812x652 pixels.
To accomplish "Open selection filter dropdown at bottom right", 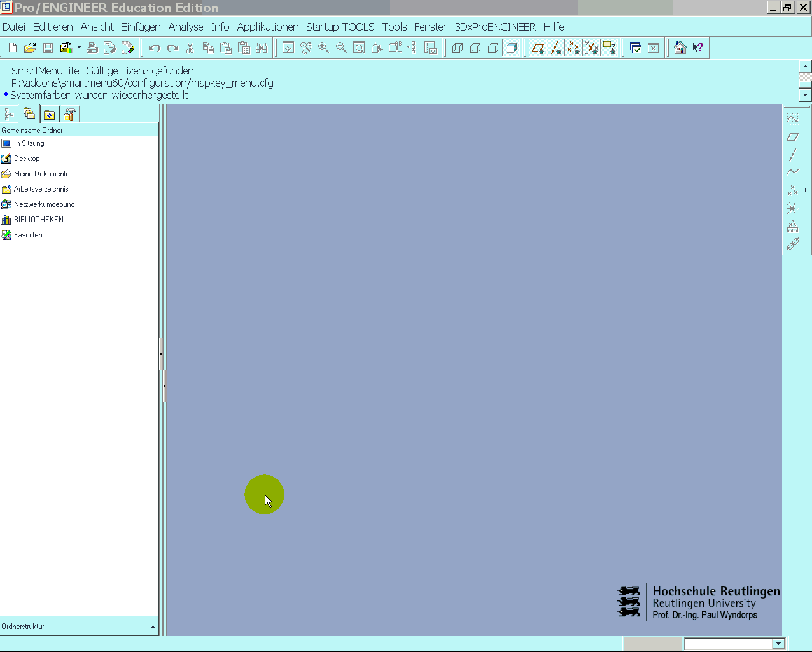I will [x=778, y=644].
